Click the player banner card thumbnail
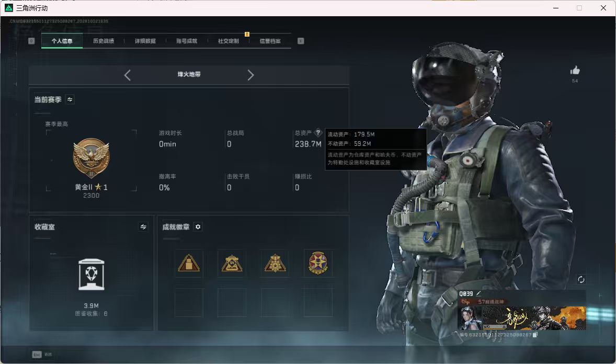Screen dimensions: 616x364 pos(522,318)
